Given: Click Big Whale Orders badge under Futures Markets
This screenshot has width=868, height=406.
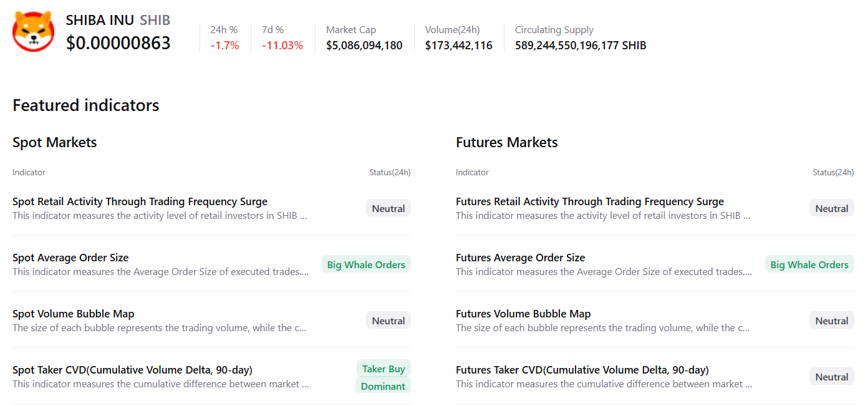Looking at the screenshot, I should tap(809, 264).
